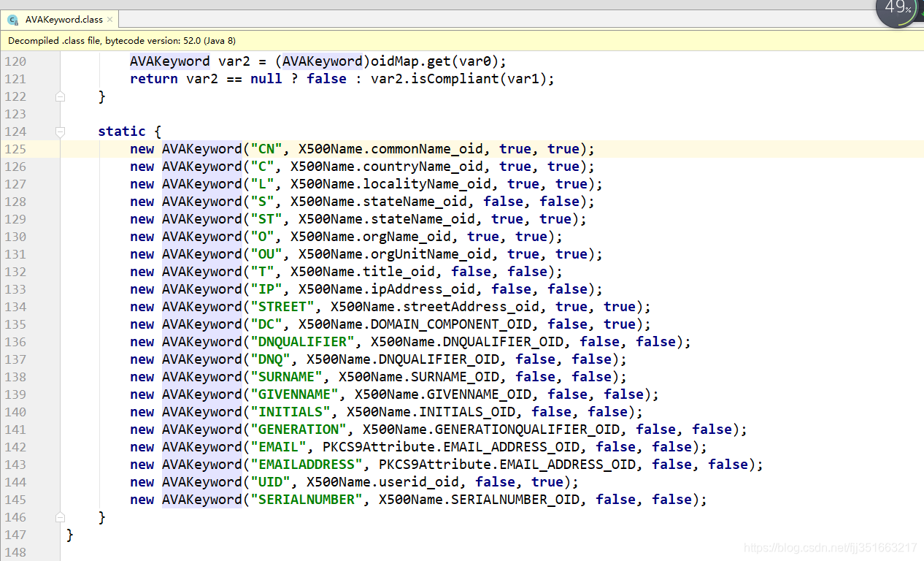Screen dimensions: 924x561
Task: Click line number 125 in the gutter
Action: point(15,149)
